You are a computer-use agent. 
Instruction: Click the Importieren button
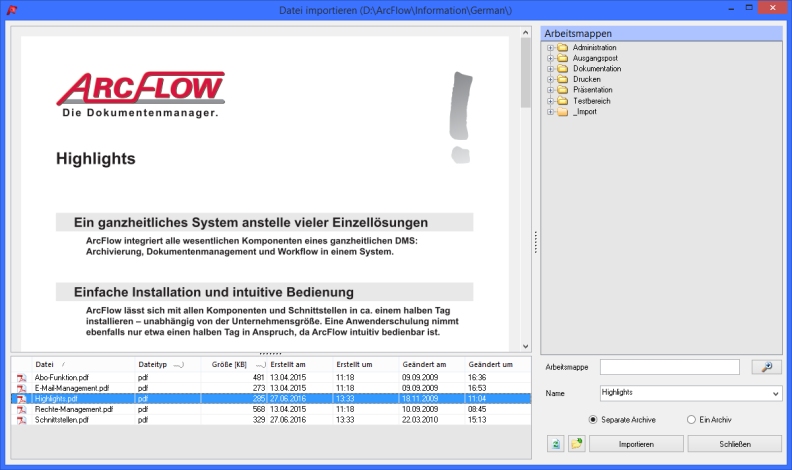[x=636, y=444]
